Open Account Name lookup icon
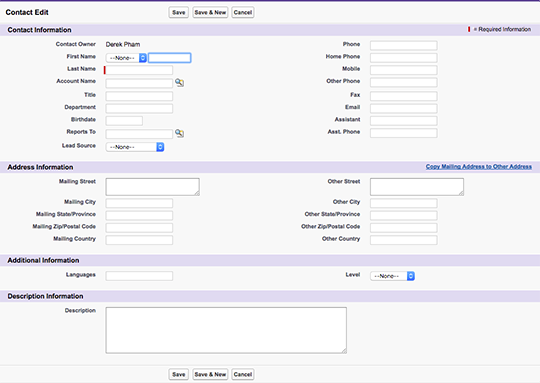Image resolution: width=540 pixels, height=383 pixels. [x=179, y=83]
